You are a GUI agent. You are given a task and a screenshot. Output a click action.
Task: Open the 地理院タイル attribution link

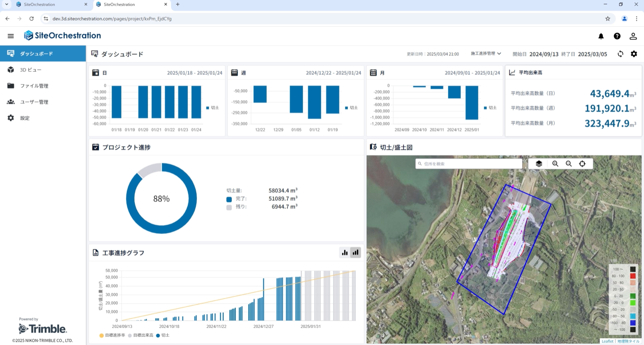[628, 341]
